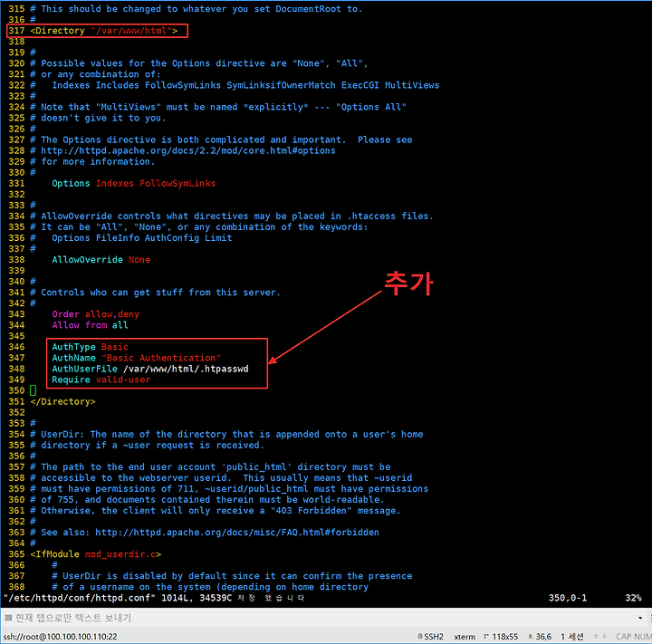The height and width of the screenshot is (644, 652).
Task: Click the AuthName "Basic Authentication" line
Action: coord(137,358)
